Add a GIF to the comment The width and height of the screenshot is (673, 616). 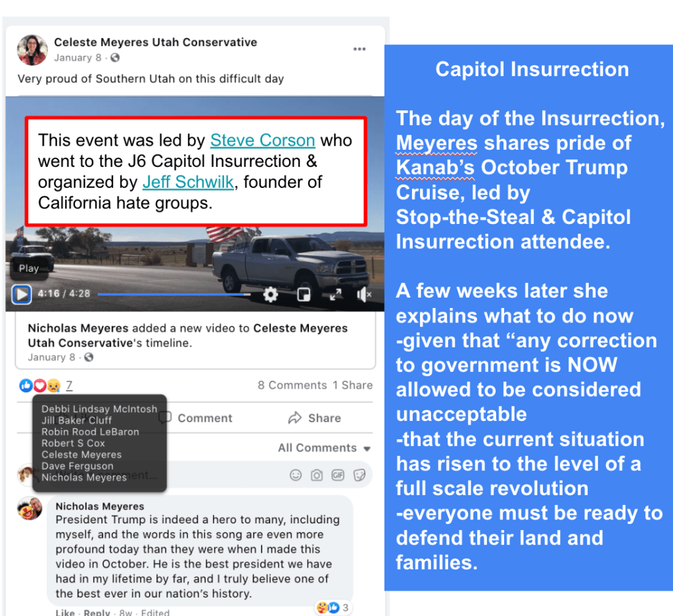tap(338, 475)
